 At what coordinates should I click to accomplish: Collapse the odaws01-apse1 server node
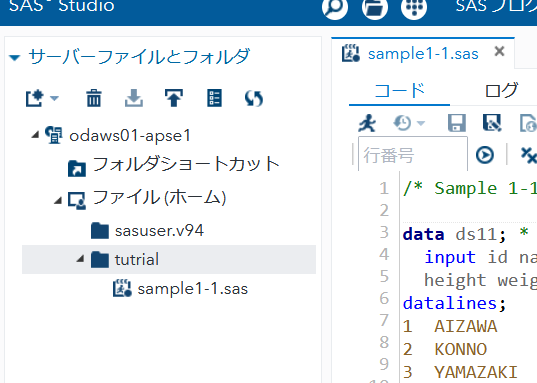pyautogui.click(x=35, y=135)
